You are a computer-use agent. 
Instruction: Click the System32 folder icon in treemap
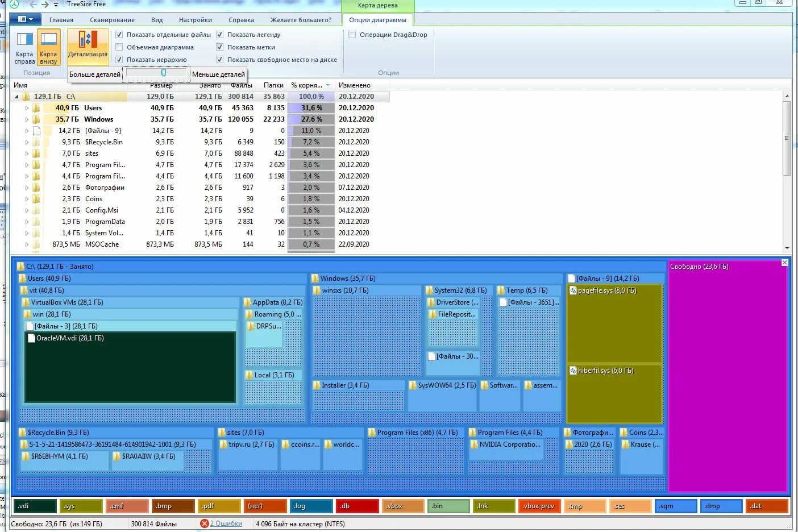coord(429,290)
